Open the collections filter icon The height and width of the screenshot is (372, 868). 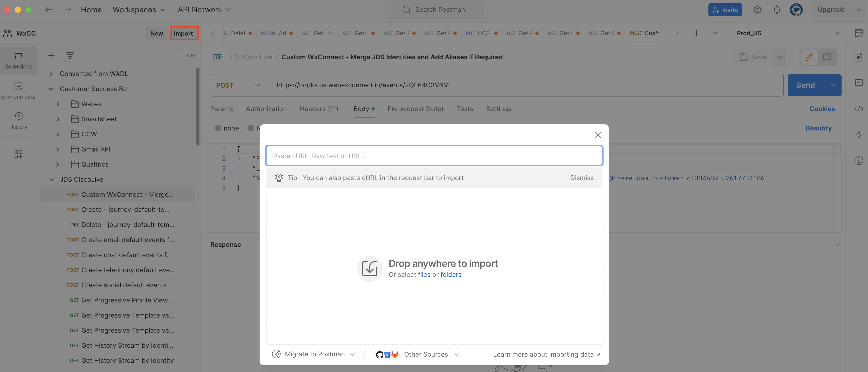(x=70, y=56)
